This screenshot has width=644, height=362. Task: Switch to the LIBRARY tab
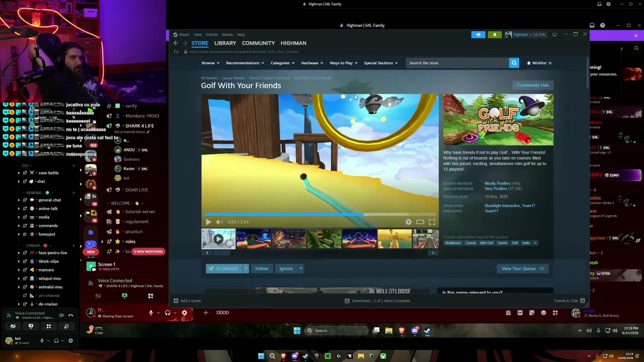click(225, 43)
